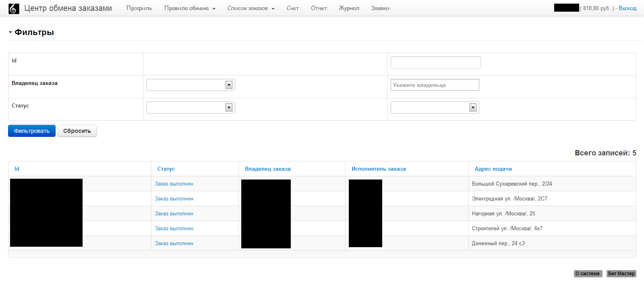Open the Статус value dropdown on right
Image resolution: width=644 pixels, height=287 pixels.
click(x=435, y=107)
